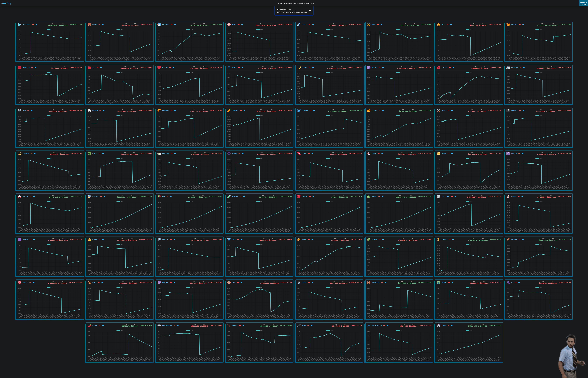The height and width of the screenshot is (378, 588).
Task: Open LAPLUS's Twitter icon
Action: point(105,196)
